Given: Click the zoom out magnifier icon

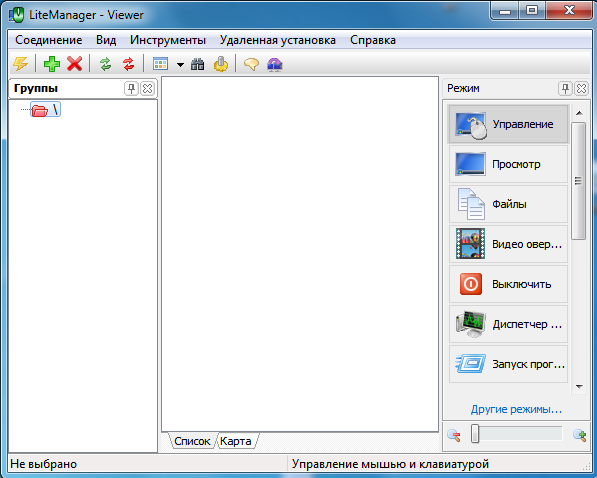Looking at the screenshot, I should (x=454, y=435).
